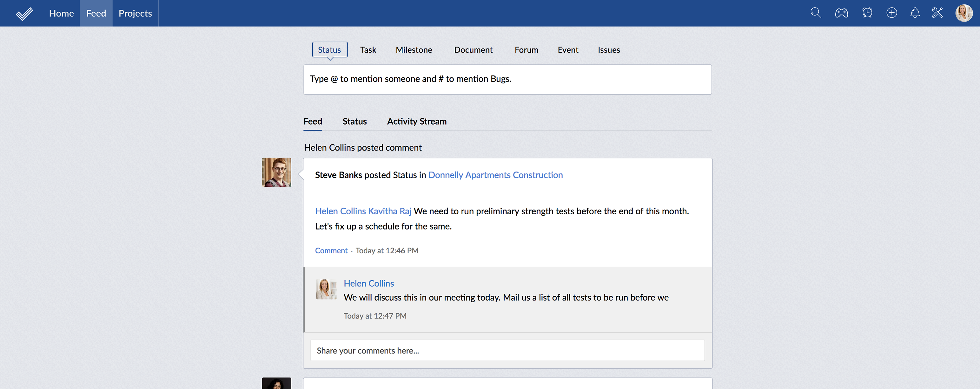Screen dimensions: 980x389
Task: Select the Feed menu in header
Action: point(96,13)
